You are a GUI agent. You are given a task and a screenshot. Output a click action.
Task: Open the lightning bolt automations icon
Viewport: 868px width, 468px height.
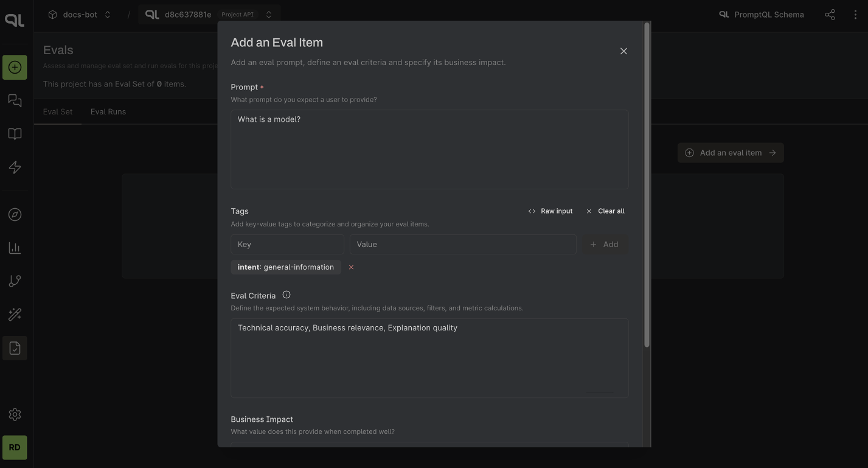15,167
